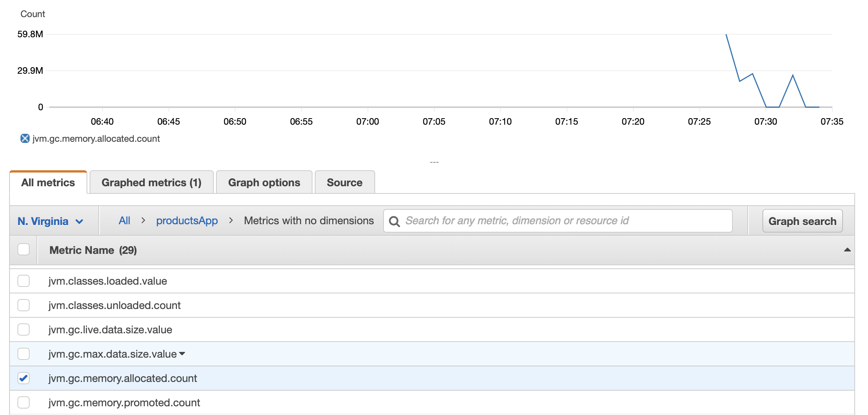Open the Graphed metrics (1) tab
This screenshot has width=868, height=415.
pyautogui.click(x=152, y=182)
